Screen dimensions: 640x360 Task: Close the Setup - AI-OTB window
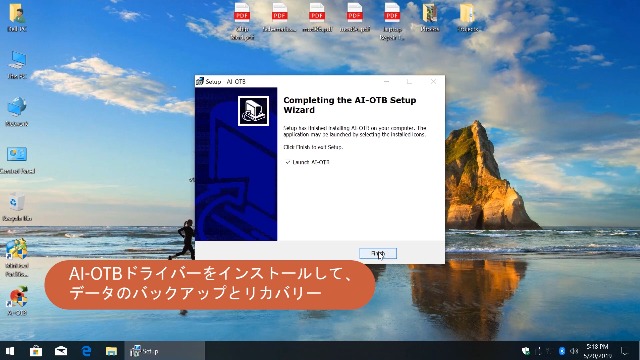click(x=433, y=82)
